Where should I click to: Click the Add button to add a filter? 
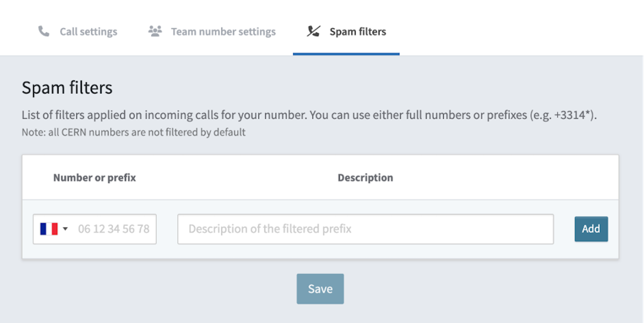[591, 229]
